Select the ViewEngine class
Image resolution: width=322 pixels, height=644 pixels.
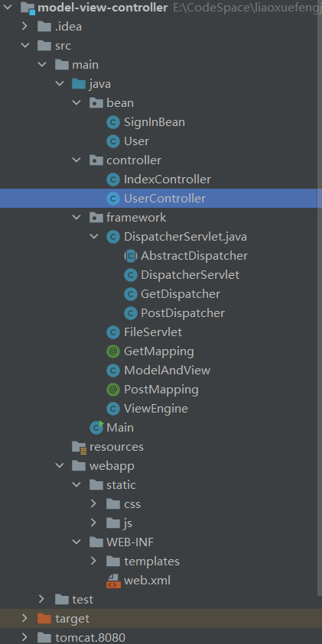[156, 409]
